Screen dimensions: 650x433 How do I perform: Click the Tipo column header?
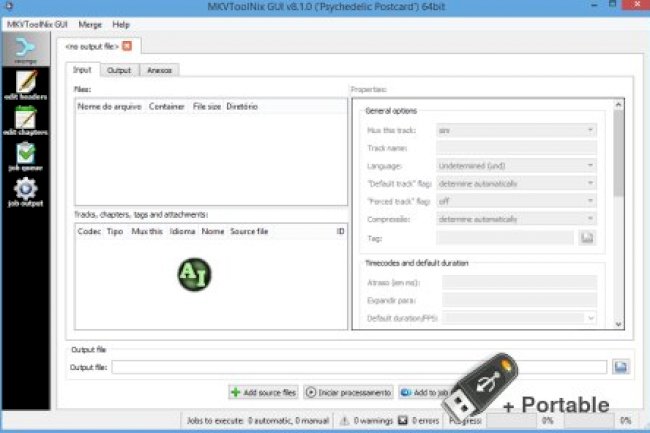(x=115, y=231)
